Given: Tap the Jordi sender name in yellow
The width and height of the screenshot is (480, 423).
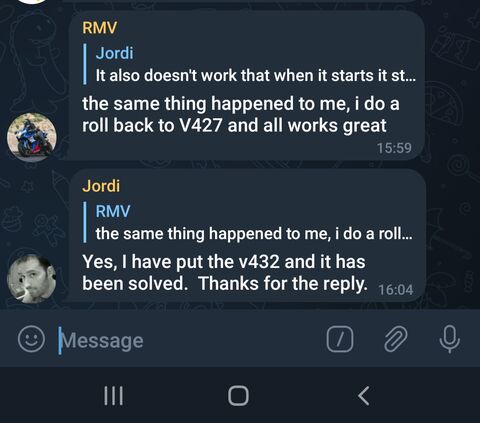Looking at the screenshot, I should (x=101, y=186).
